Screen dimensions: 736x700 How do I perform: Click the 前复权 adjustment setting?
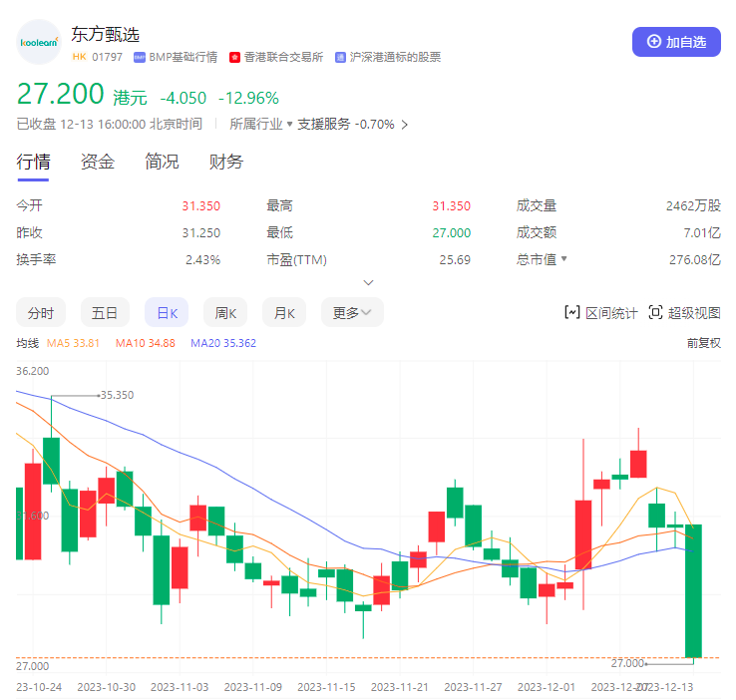704,343
